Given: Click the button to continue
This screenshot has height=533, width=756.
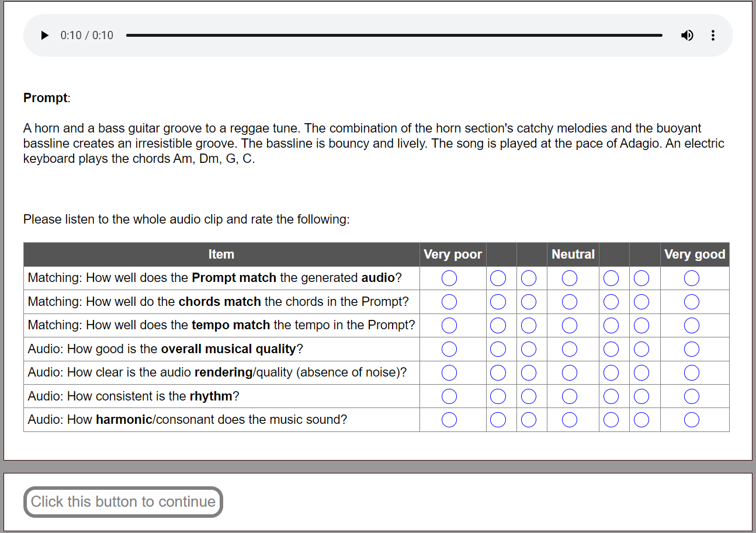Looking at the screenshot, I should (x=123, y=501).
